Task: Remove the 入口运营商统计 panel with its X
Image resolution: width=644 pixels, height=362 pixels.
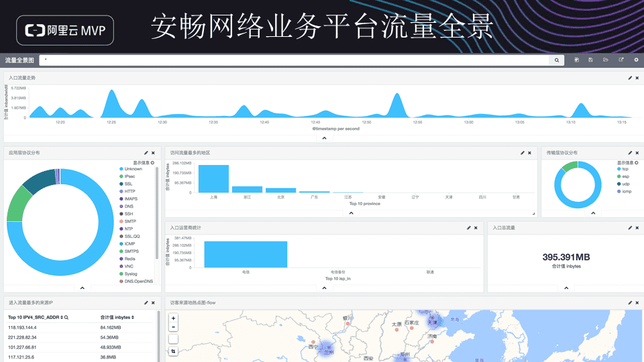Action: [x=476, y=228]
